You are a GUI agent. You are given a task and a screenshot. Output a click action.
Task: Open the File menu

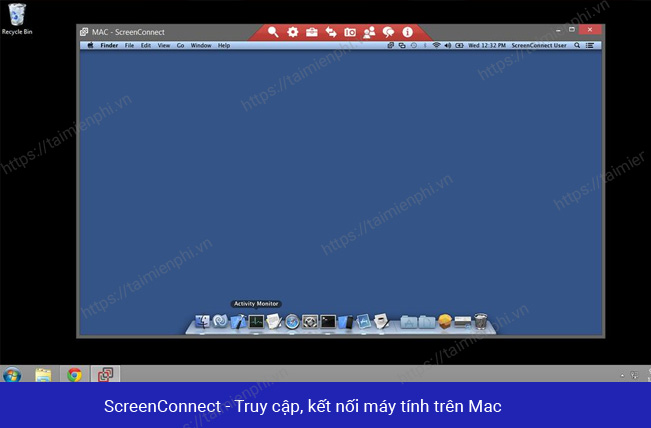129,45
